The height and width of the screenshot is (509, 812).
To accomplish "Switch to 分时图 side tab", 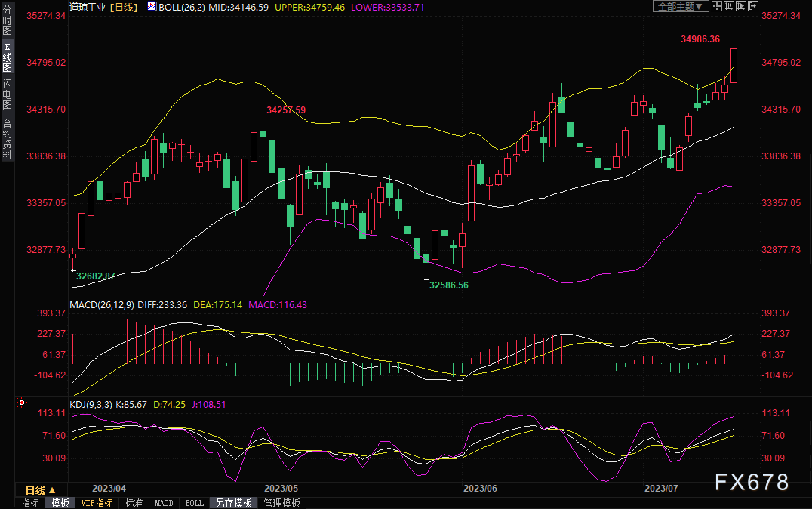I will point(8,20).
